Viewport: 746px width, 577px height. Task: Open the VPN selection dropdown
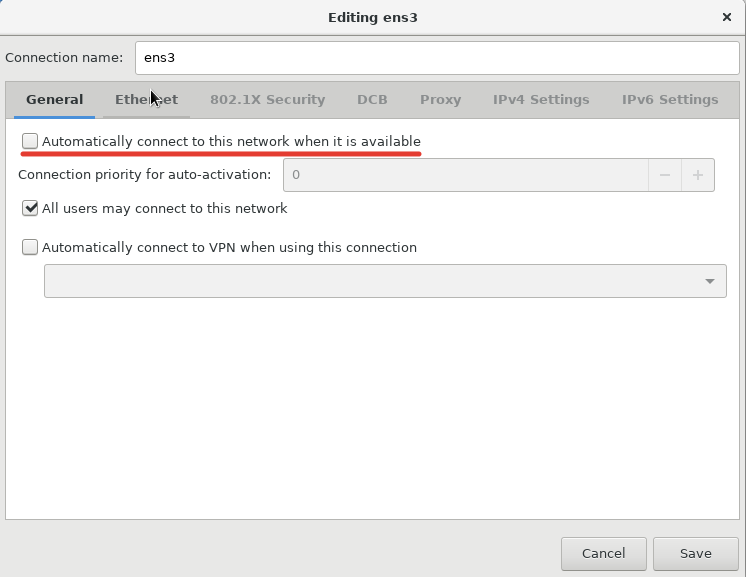point(385,281)
